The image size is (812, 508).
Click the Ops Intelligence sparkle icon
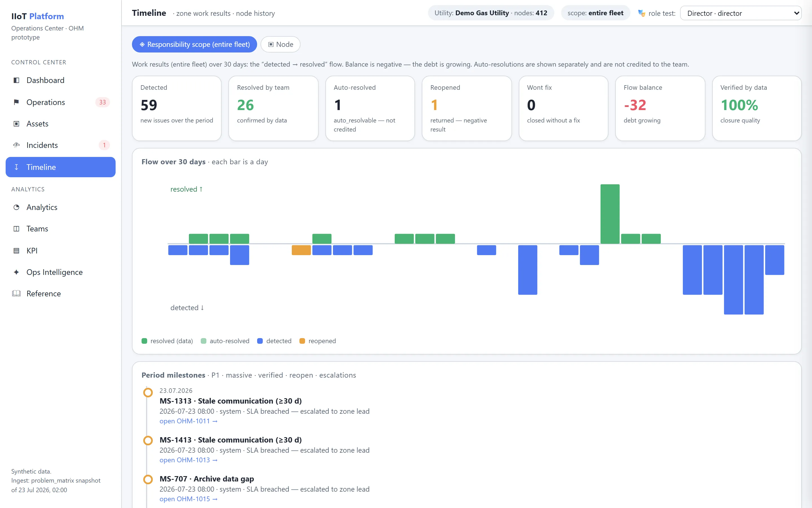[16, 272]
